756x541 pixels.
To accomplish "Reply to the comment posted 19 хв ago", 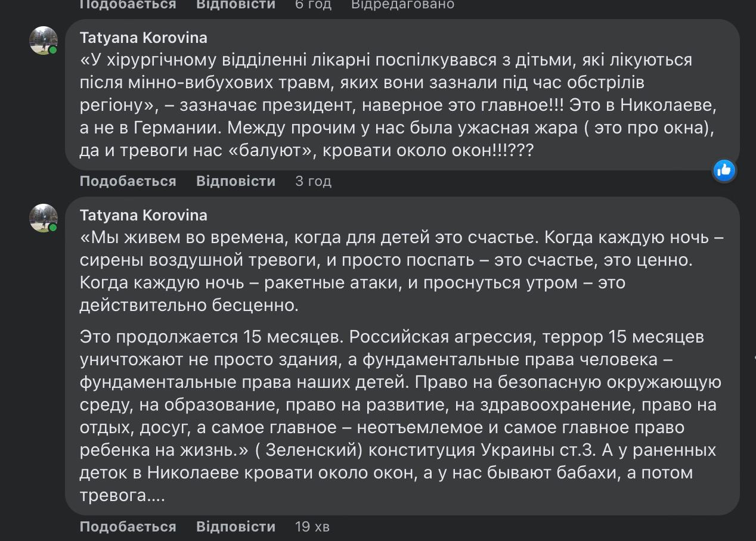I will [x=236, y=527].
